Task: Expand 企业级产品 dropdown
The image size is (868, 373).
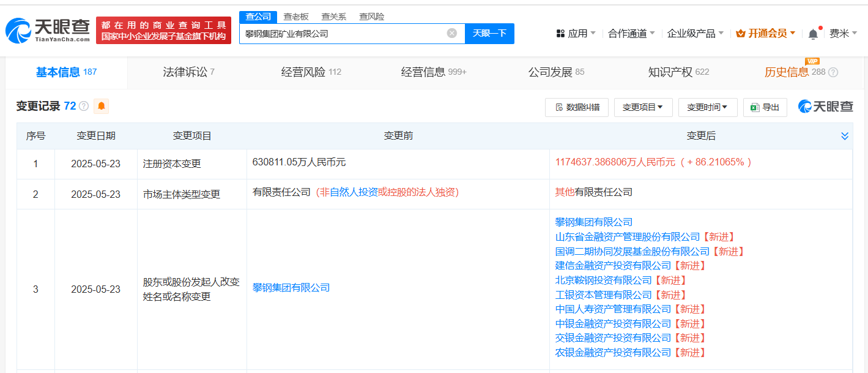Action: point(696,34)
